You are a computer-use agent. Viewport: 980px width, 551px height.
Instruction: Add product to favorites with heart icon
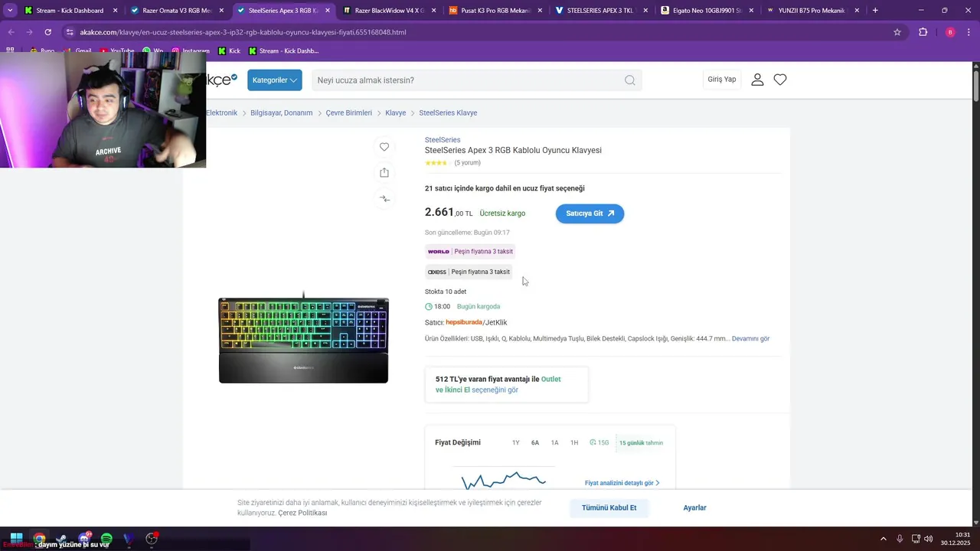click(384, 147)
